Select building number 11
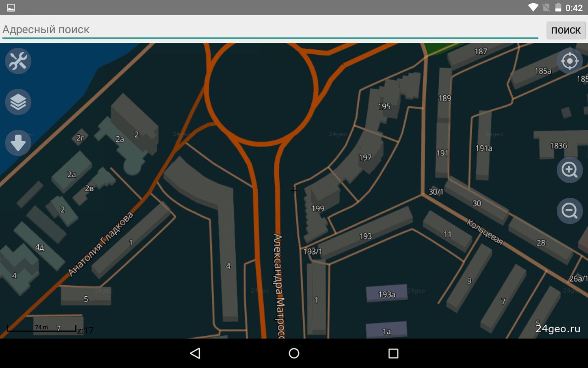 coord(447,234)
